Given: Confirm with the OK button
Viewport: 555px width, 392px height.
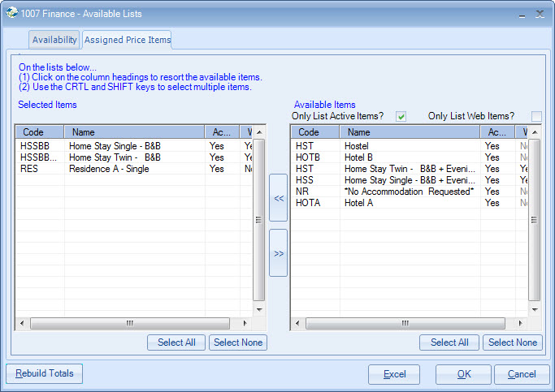Looking at the screenshot, I should pyautogui.click(x=463, y=374).
